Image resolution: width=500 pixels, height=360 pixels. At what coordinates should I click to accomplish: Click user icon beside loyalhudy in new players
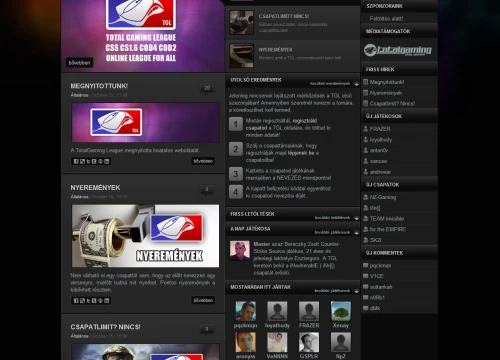366,139
